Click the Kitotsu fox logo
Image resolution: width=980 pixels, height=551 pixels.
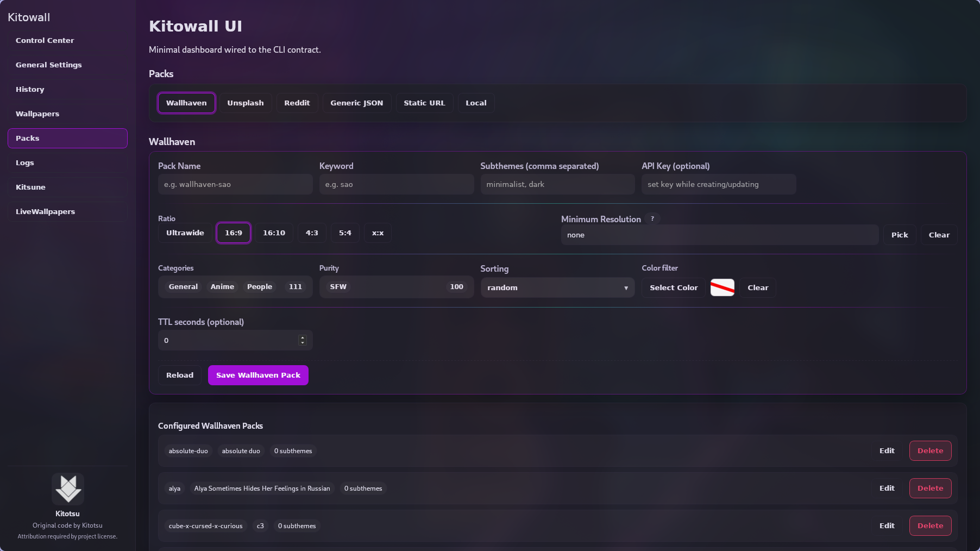pos(67,489)
